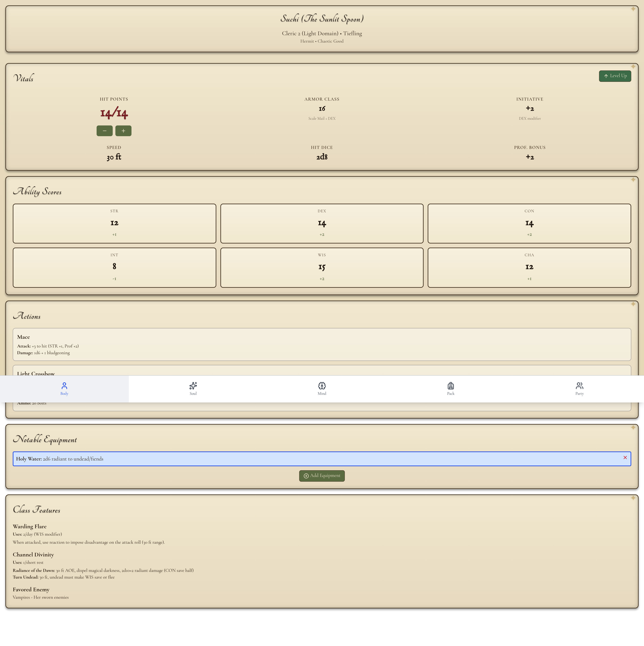Open the Mace action card
This screenshot has height=646, width=644.
point(322,344)
